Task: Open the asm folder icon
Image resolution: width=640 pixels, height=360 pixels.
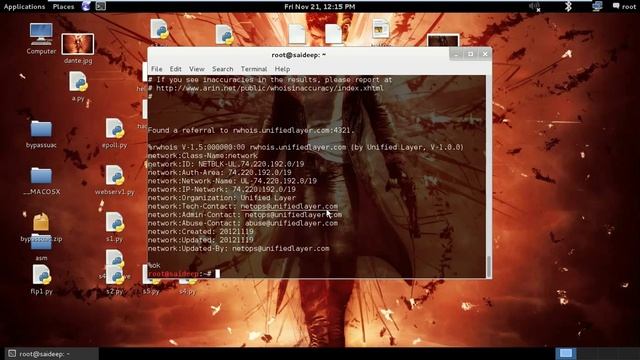Action: coord(41,248)
